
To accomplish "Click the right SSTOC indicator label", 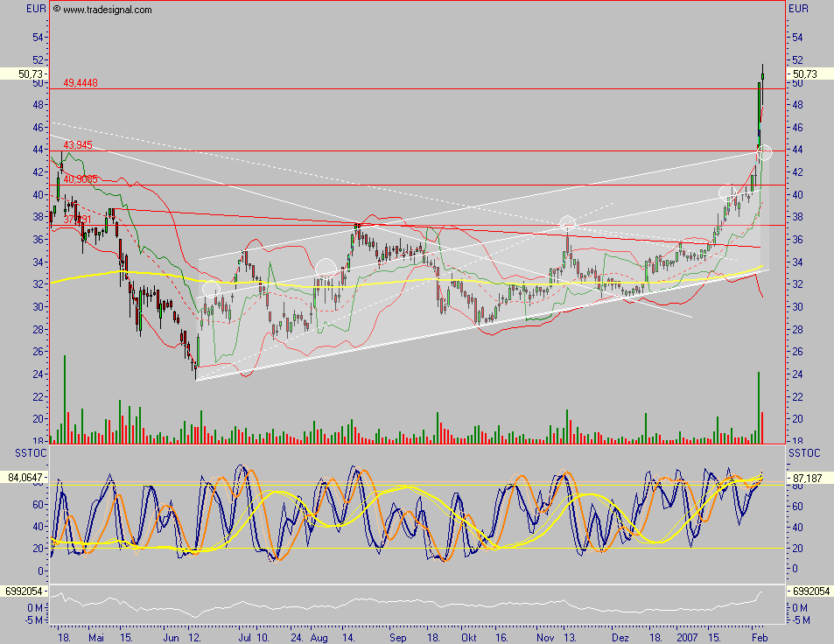I will click(x=804, y=453).
